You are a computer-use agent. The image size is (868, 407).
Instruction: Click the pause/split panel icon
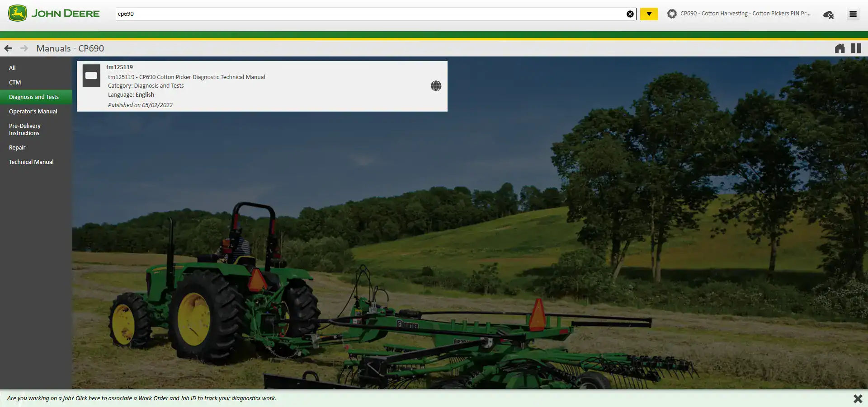856,48
